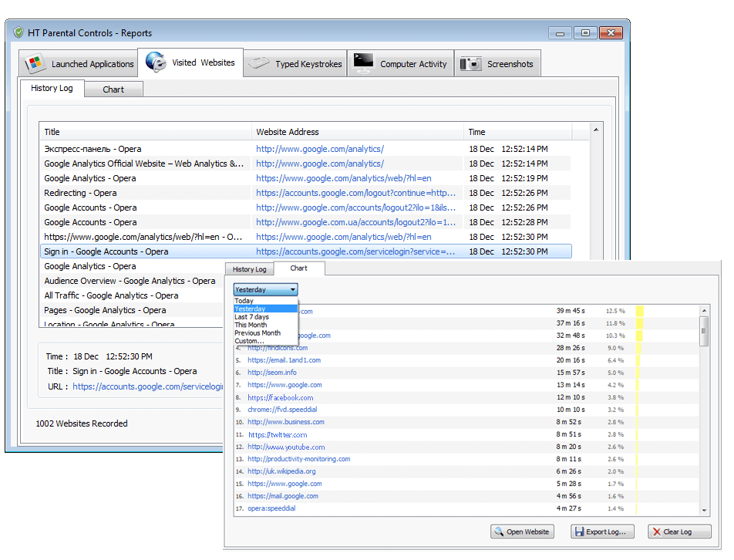Click the yellow usage bar beside 12.5 %
Screen dimensions: 734x560
(x=639, y=311)
